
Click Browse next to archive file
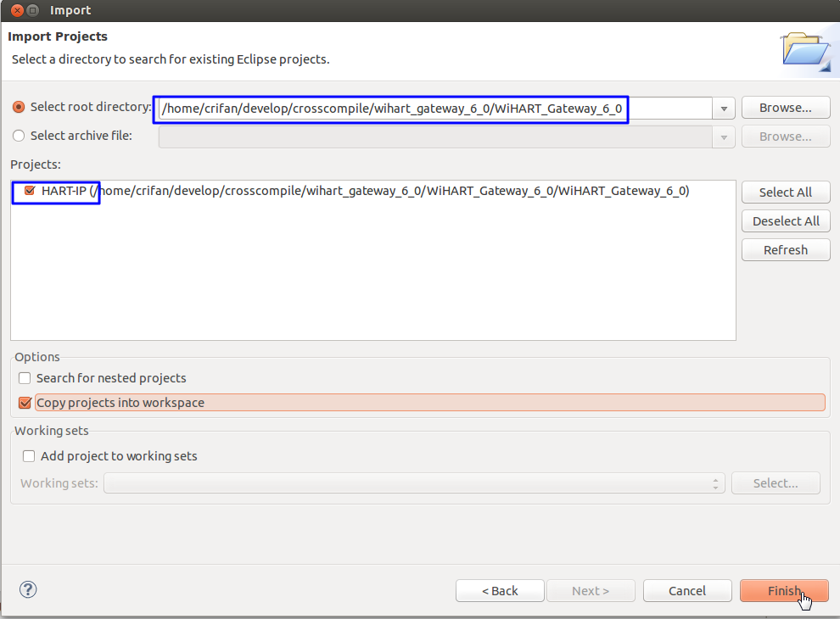[x=786, y=137]
